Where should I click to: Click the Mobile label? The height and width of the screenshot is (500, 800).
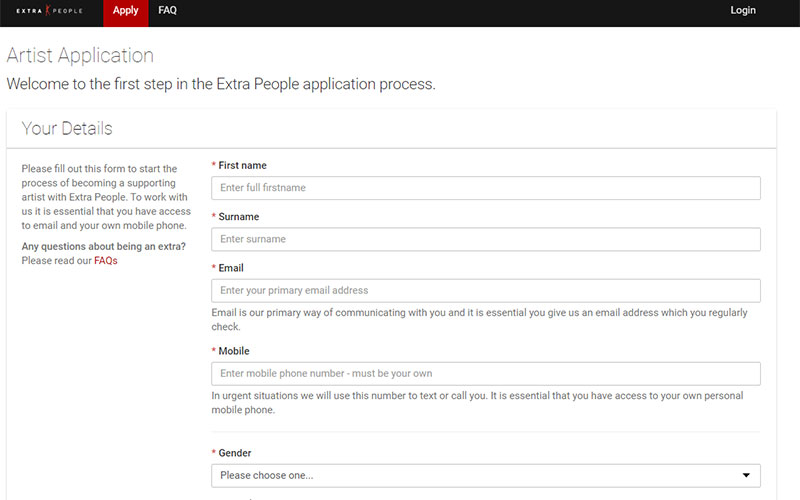(234, 351)
